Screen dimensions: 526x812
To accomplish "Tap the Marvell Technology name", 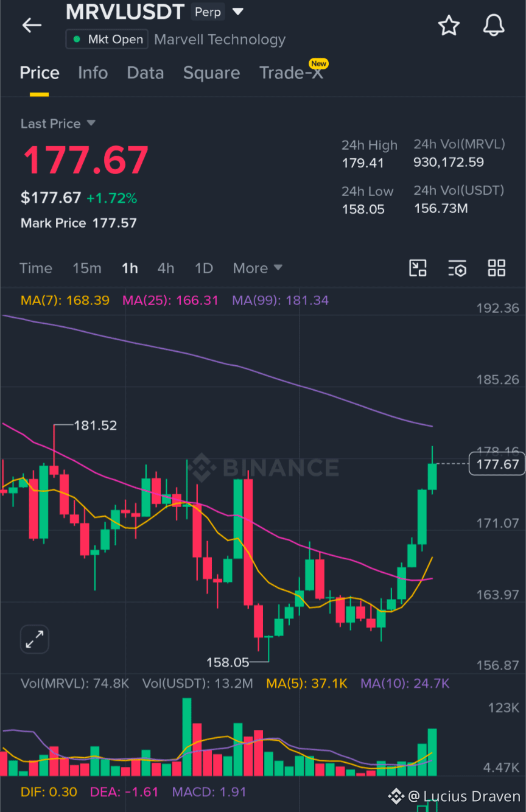I will coord(220,40).
